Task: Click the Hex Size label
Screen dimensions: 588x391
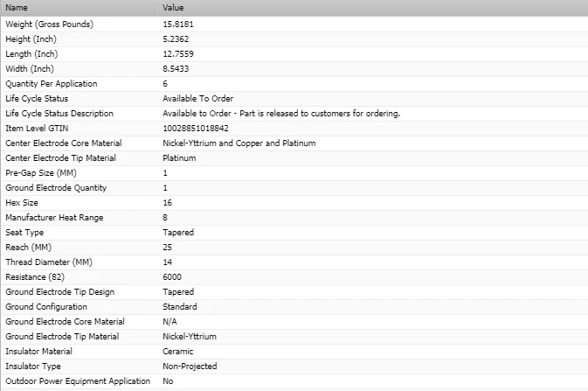Action: (x=22, y=203)
